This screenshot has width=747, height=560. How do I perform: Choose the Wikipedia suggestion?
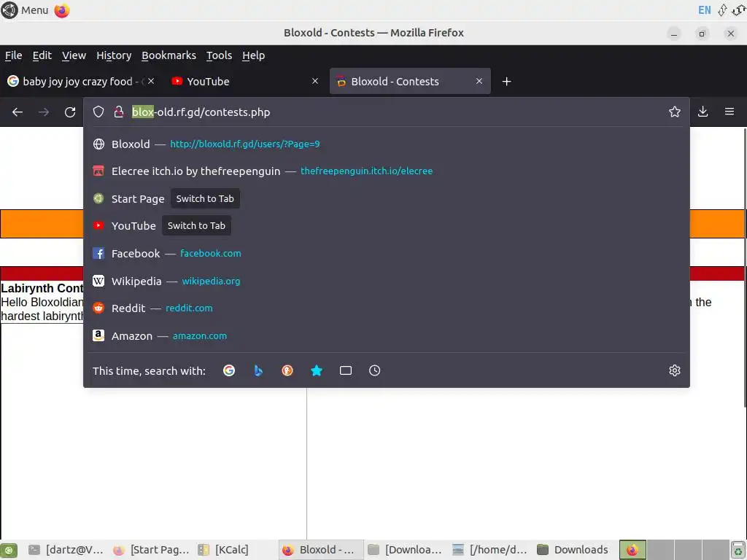[x=387, y=281]
